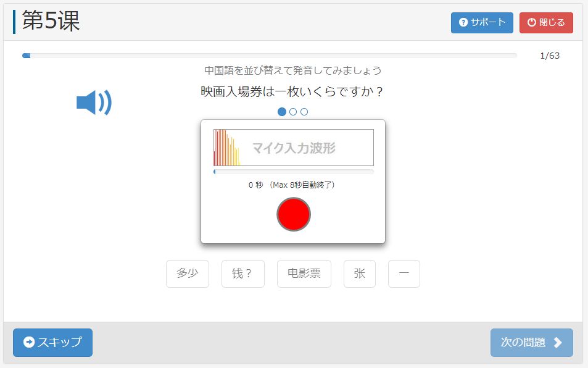Skip this question with スキップ button
Image resolution: width=588 pixels, height=368 pixels.
tap(53, 343)
